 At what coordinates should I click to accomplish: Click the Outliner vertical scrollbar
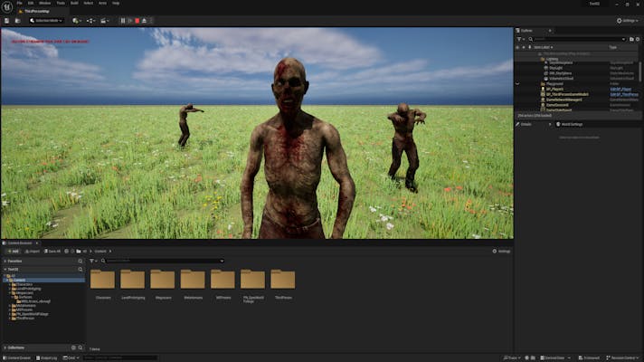click(x=640, y=71)
